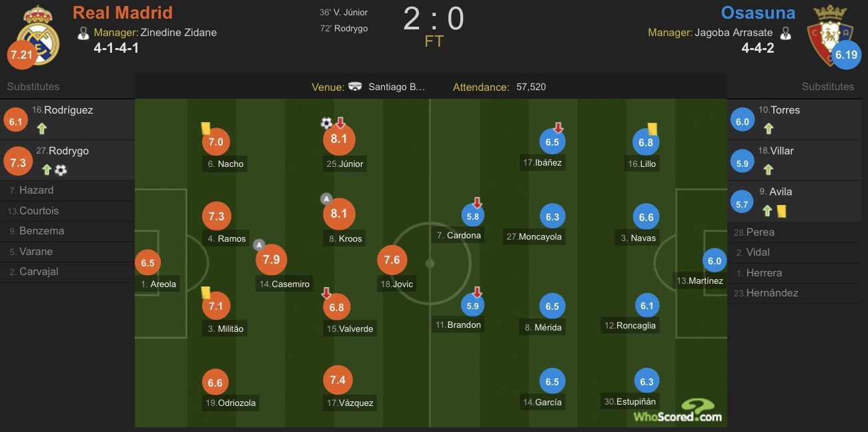Click the manager icon beside Jagoba Arrasate

[785, 32]
